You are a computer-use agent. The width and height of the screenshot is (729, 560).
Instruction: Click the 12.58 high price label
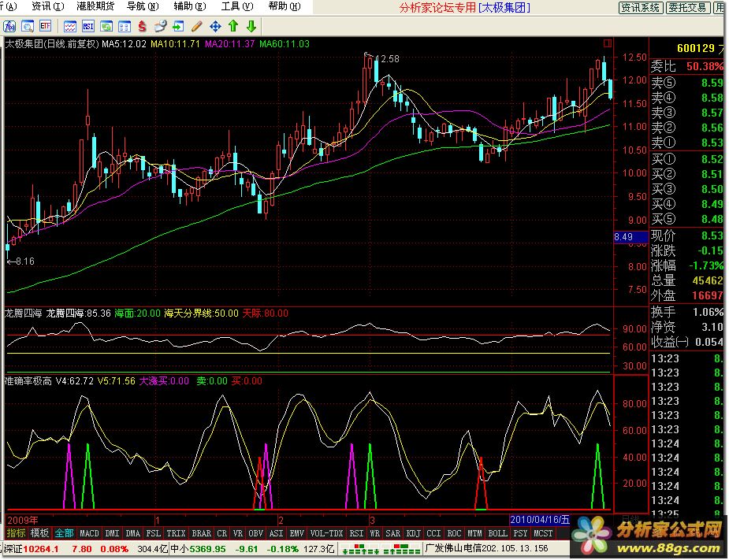[387, 59]
